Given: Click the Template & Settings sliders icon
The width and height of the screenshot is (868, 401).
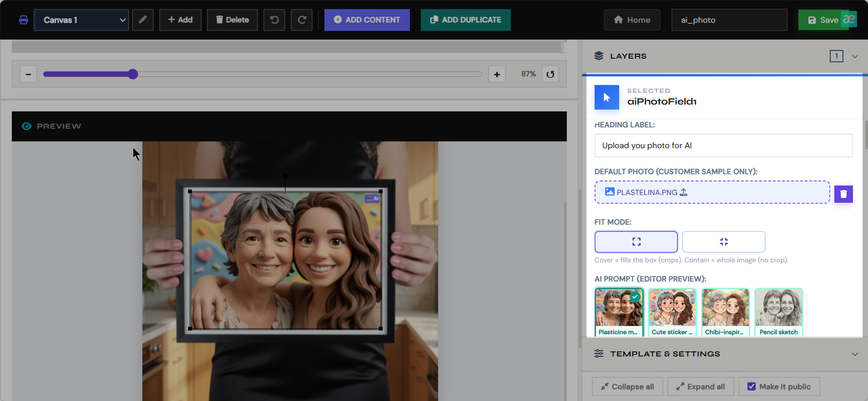Looking at the screenshot, I should [x=599, y=354].
